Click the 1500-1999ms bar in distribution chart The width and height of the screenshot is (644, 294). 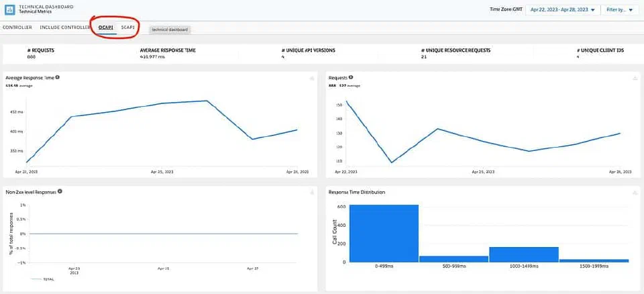pyautogui.click(x=594, y=260)
